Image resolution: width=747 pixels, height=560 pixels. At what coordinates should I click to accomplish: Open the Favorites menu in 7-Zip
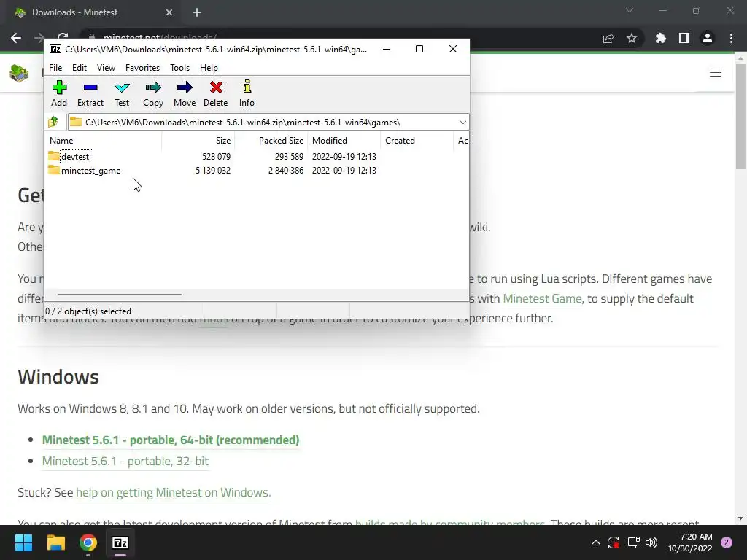pos(142,68)
